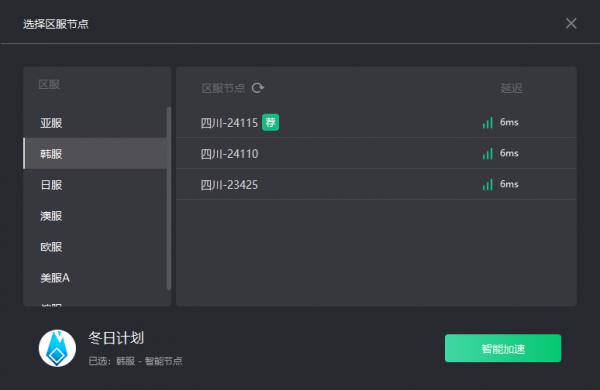This screenshot has width=600, height=390.
Task: Click signal bars icon for 四川-24115
Action: pyautogui.click(x=487, y=122)
